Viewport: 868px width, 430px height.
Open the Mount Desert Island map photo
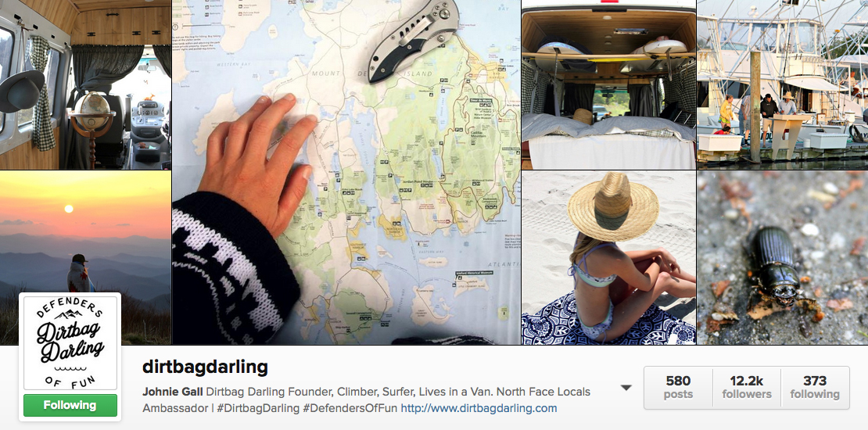346,172
